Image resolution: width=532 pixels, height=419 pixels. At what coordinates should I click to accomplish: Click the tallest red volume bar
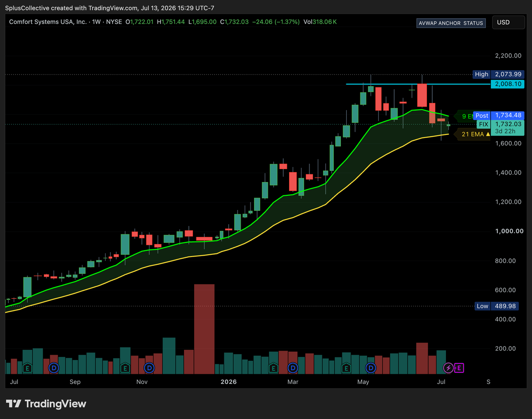pyautogui.click(x=204, y=329)
